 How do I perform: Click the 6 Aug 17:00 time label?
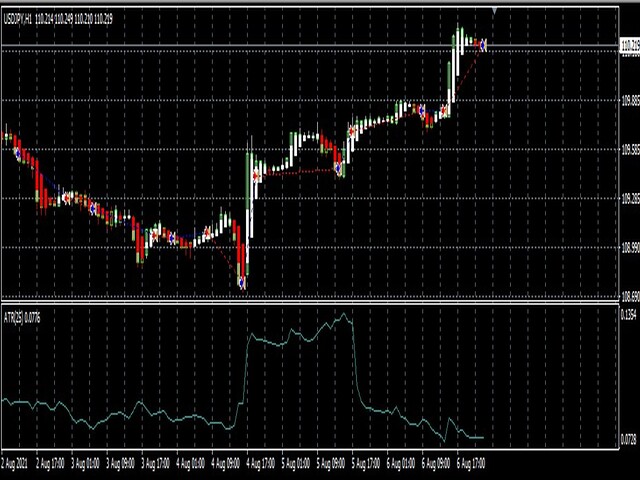click(471, 464)
